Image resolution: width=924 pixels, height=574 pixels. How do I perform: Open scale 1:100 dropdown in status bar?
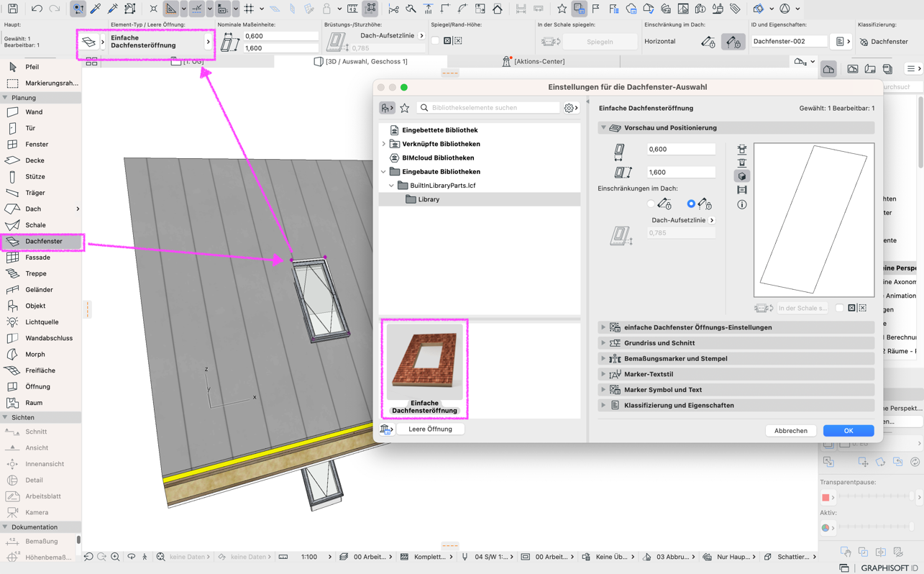tap(330, 557)
